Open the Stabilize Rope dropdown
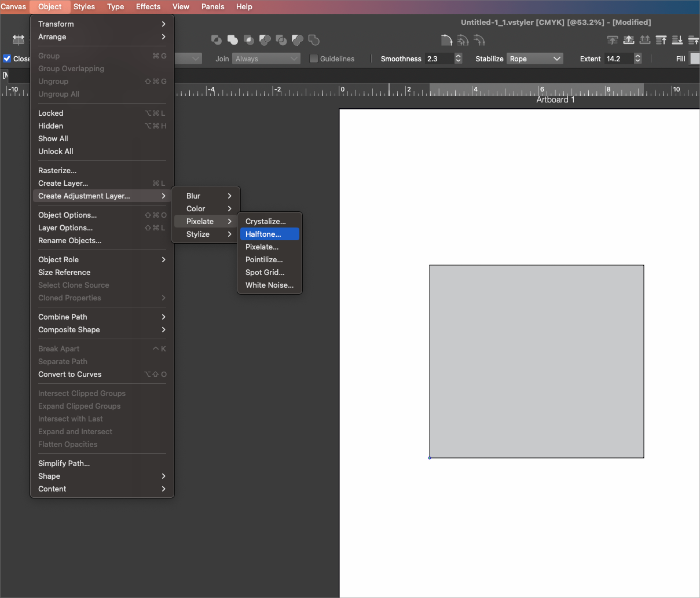Screen dimensions: 700x598 pyautogui.click(x=534, y=58)
